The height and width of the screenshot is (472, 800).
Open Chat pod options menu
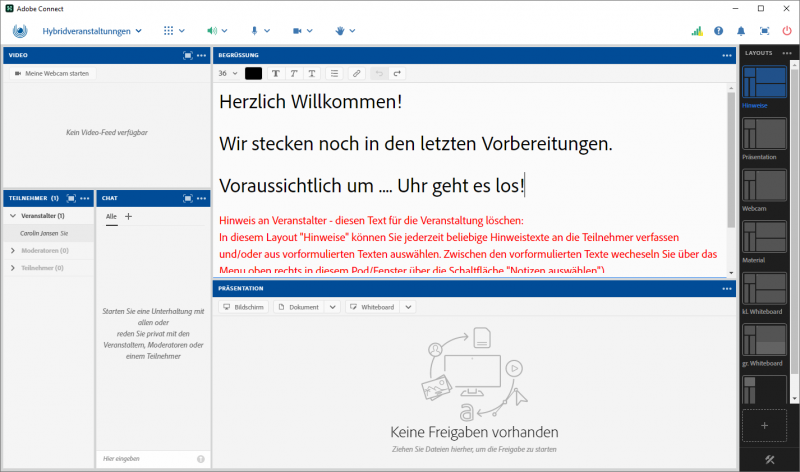202,198
